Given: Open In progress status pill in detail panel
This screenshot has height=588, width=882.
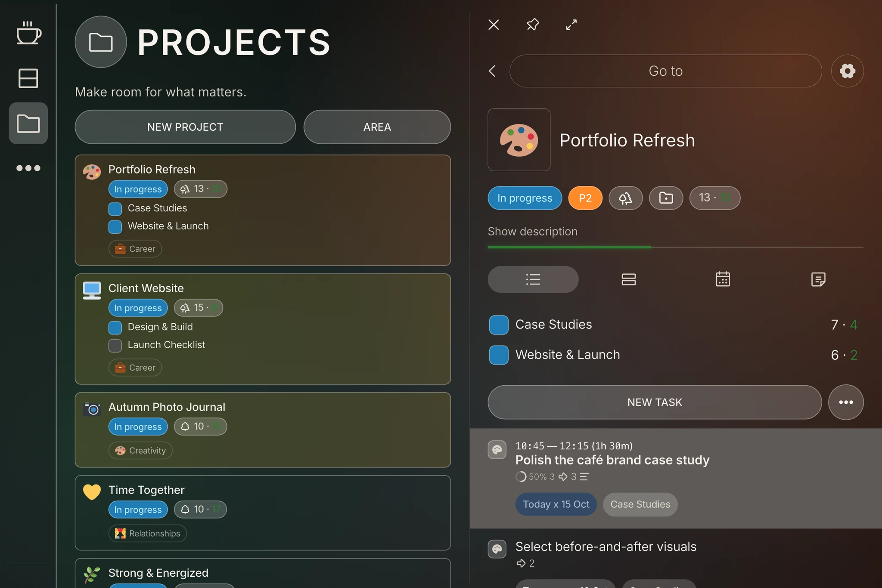Looking at the screenshot, I should coord(525,198).
